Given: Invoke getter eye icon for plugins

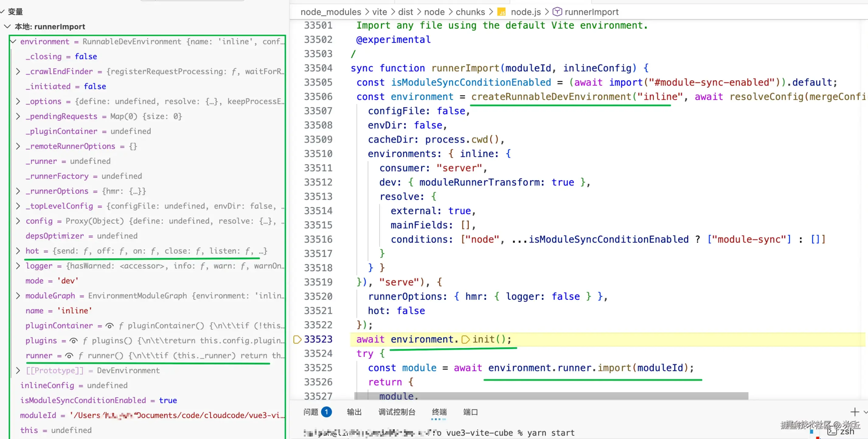Looking at the screenshot, I should coord(74,340).
